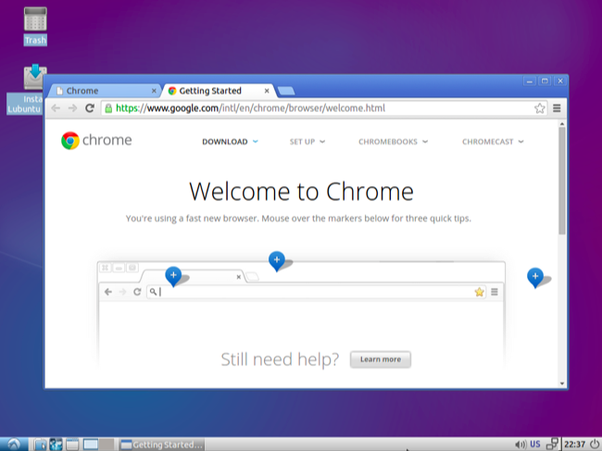Click the page vertical scrollbar thumb

point(562,180)
